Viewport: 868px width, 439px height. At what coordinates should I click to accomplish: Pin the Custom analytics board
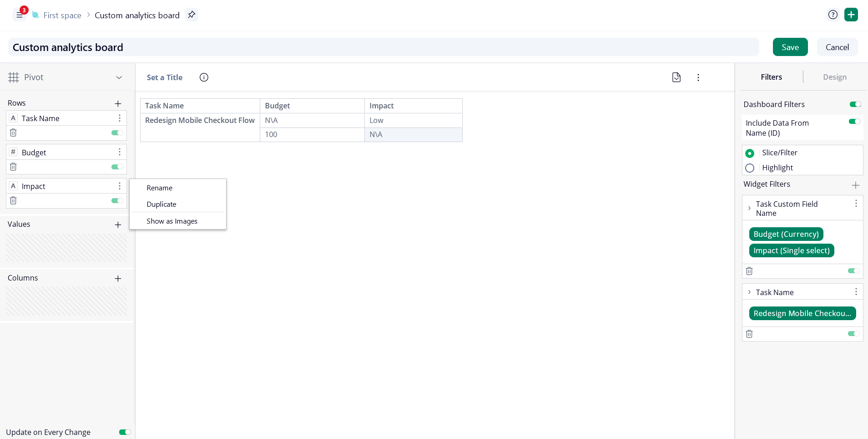(x=192, y=15)
